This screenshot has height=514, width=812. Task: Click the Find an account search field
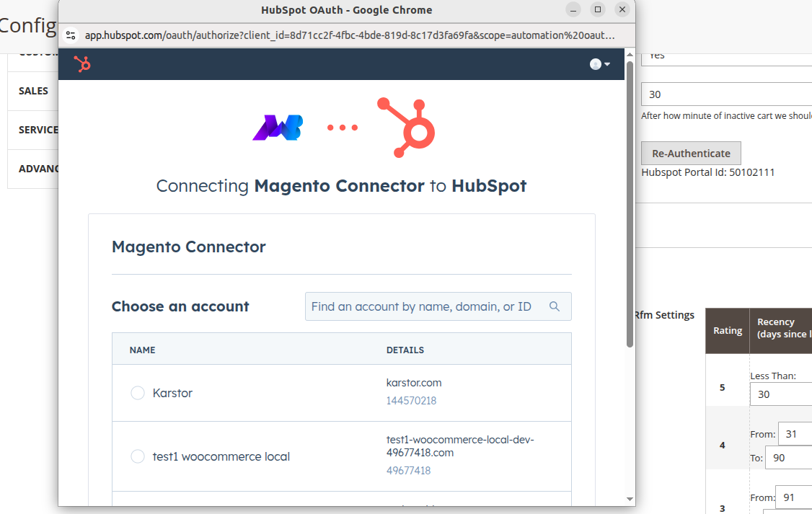point(425,306)
